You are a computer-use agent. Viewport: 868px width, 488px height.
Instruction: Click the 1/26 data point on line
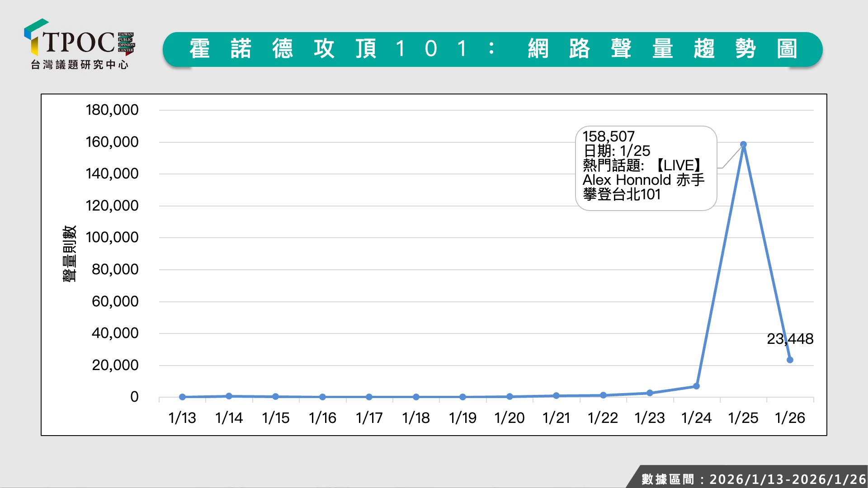pos(790,360)
